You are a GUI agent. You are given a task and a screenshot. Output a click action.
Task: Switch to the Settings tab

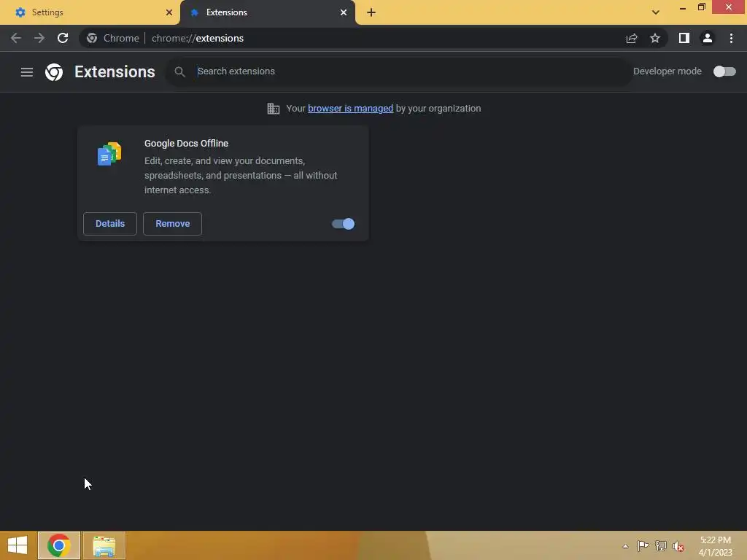(x=89, y=12)
